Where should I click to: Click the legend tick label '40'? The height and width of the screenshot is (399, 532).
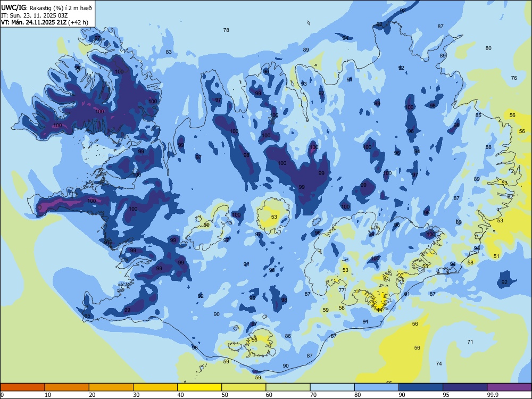click(x=181, y=395)
